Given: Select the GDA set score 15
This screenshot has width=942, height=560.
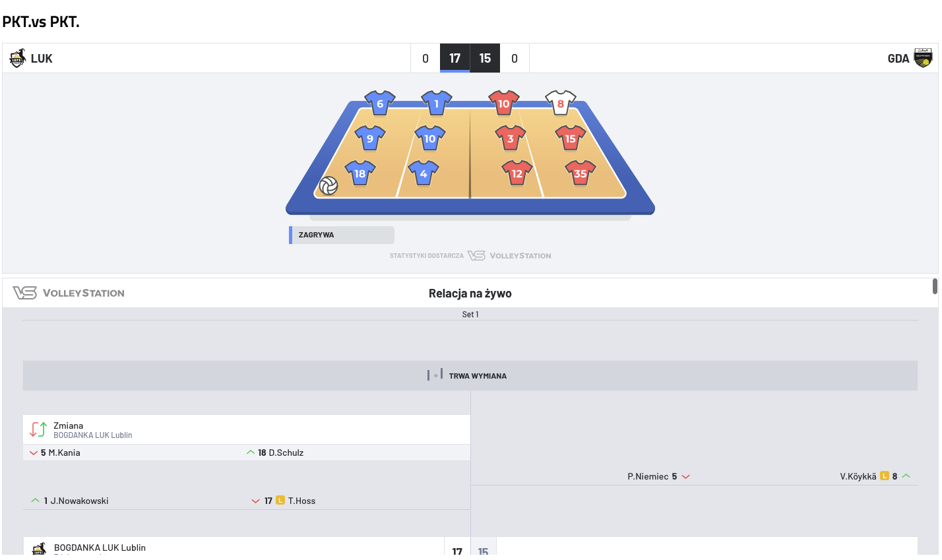Looking at the screenshot, I should point(485,58).
